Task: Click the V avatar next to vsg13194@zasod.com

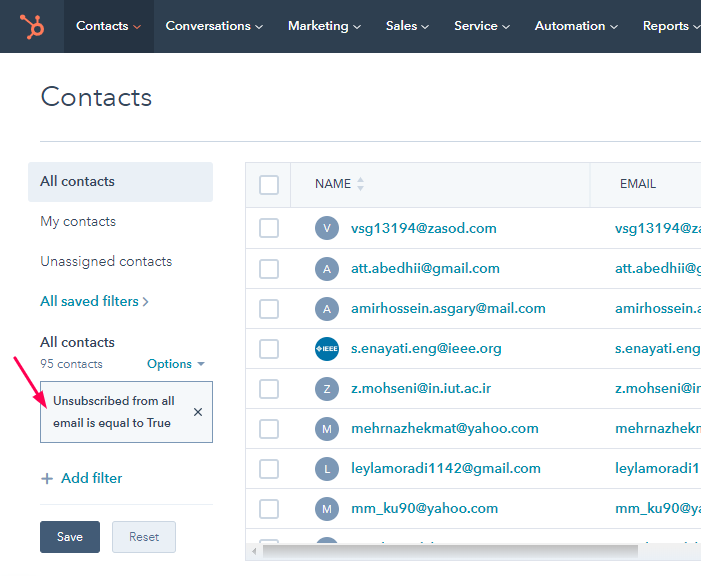Action: tap(327, 228)
